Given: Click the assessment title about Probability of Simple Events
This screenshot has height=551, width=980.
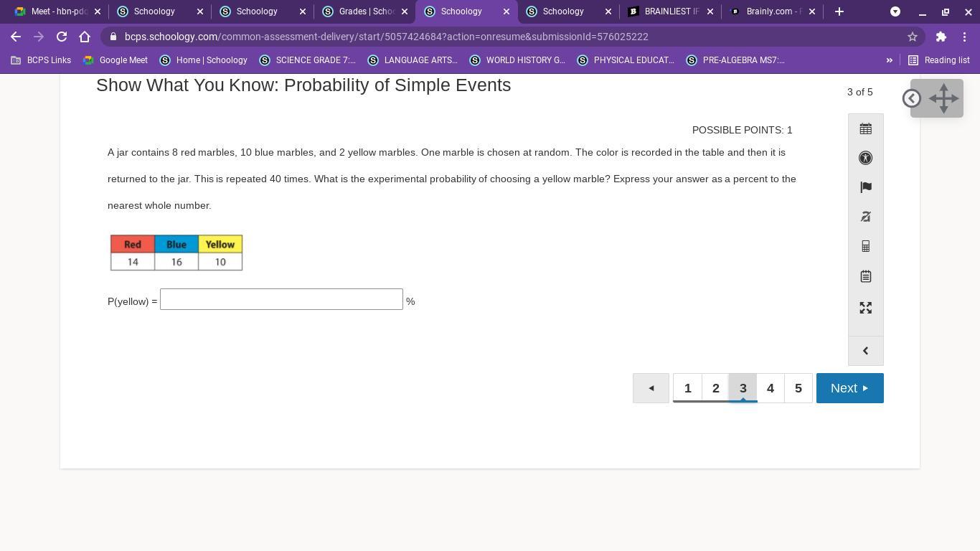Looking at the screenshot, I should (x=303, y=85).
